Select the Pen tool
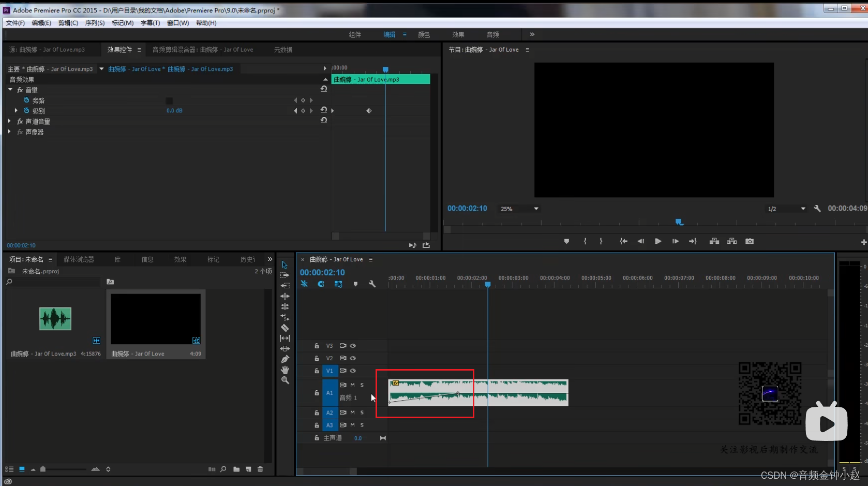Screen dimensions: 868x486 (x=285, y=359)
